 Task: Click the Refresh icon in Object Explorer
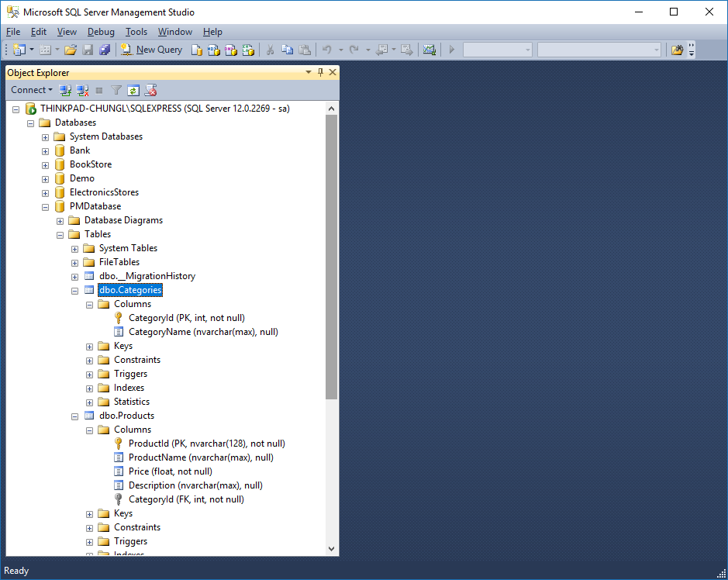[133, 91]
